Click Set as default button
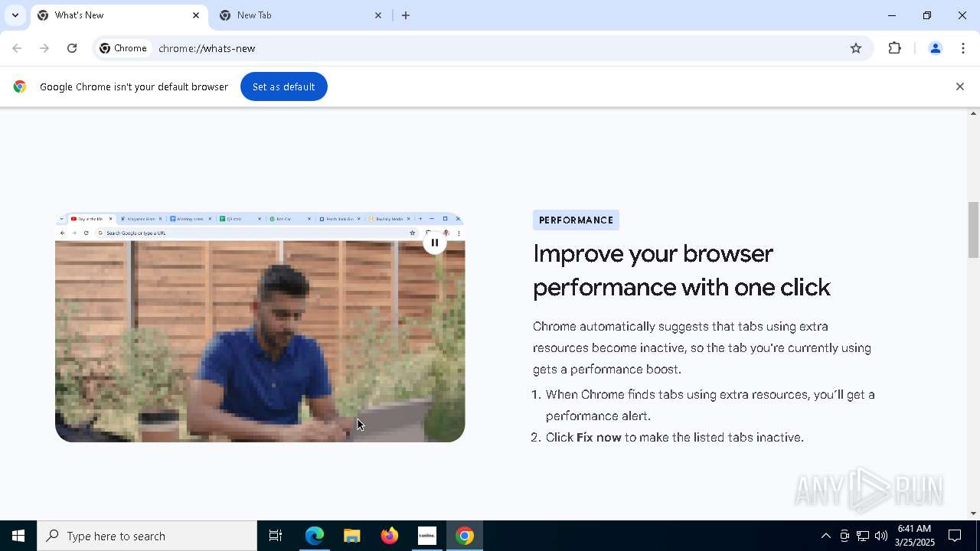980x551 pixels. pyautogui.click(x=284, y=86)
